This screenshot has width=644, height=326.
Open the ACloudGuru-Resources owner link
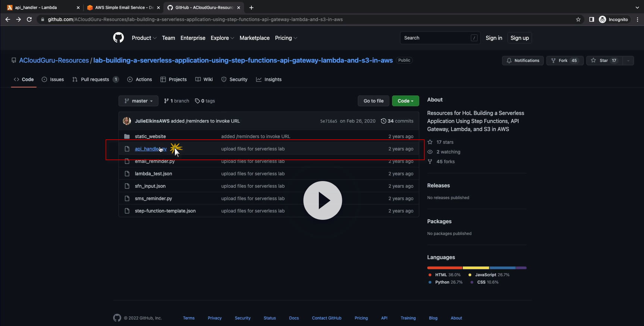pos(54,60)
